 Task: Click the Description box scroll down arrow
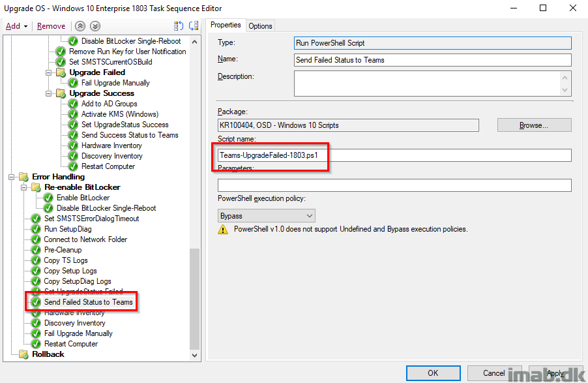point(565,90)
